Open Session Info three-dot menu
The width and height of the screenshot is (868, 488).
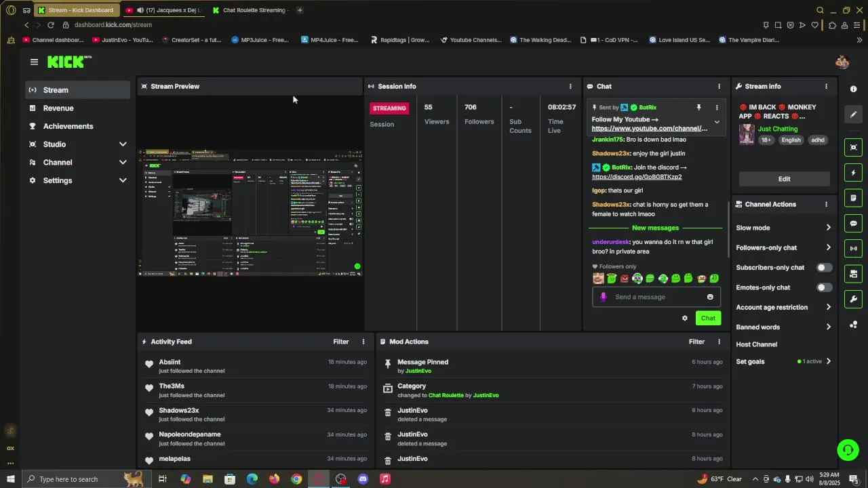(x=570, y=86)
